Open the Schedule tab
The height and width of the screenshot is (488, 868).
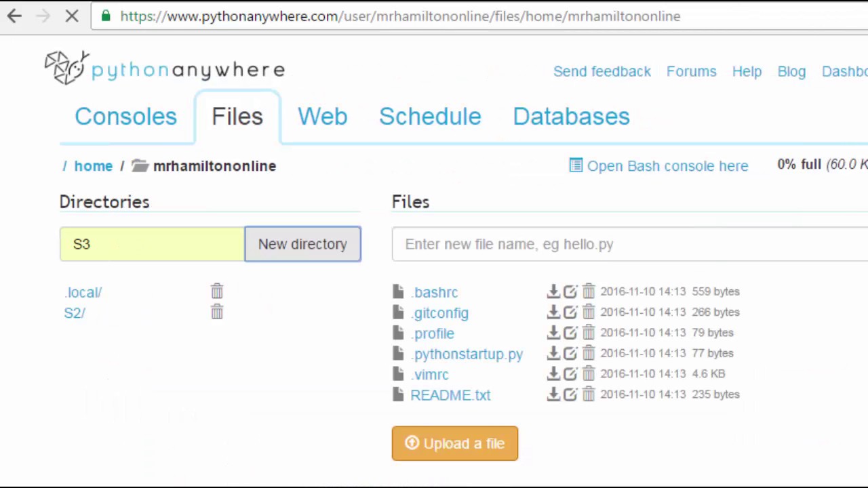pyautogui.click(x=430, y=117)
